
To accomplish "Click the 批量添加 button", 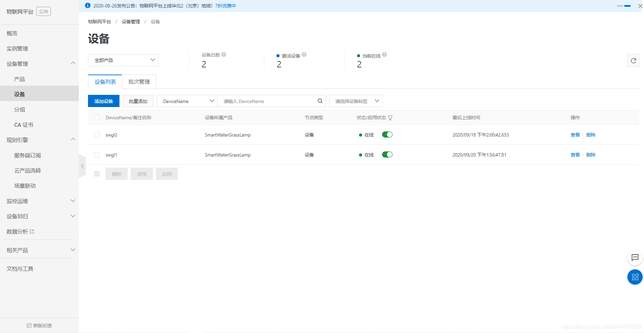I will (x=138, y=101).
